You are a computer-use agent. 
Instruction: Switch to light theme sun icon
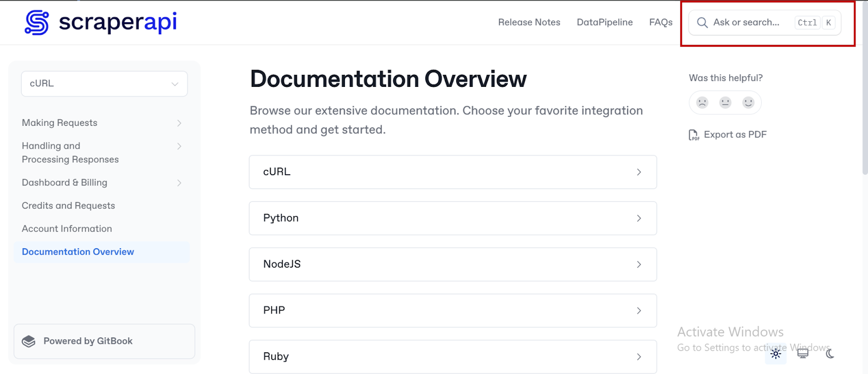click(776, 354)
